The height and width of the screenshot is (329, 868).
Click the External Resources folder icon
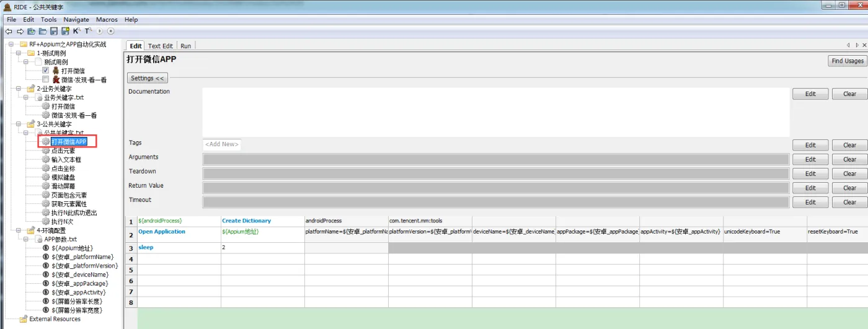(x=23, y=319)
